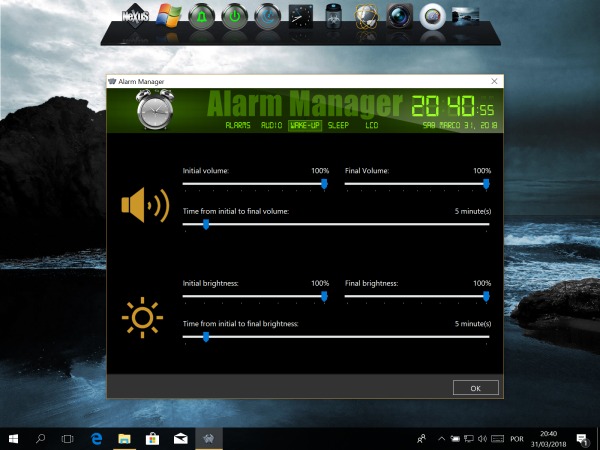Open Microsoft Edge from the taskbar

coord(98,438)
